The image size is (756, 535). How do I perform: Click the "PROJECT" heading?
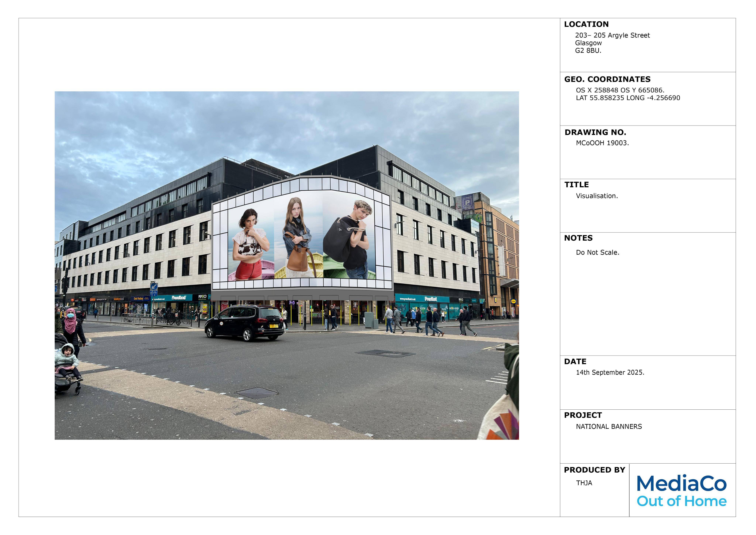point(583,415)
